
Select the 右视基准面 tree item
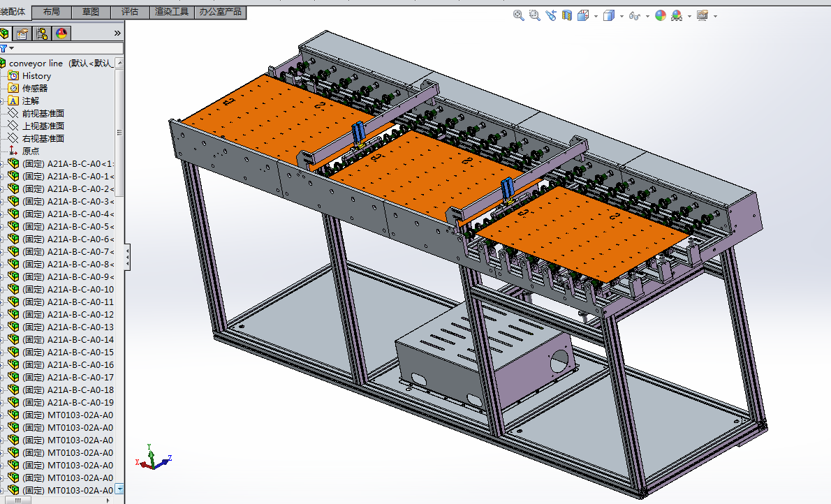coord(43,138)
